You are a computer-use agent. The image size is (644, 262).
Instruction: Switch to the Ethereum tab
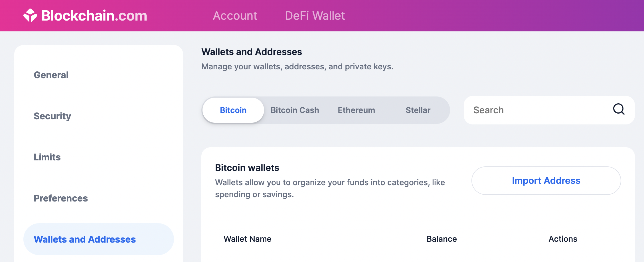pyautogui.click(x=357, y=110)
